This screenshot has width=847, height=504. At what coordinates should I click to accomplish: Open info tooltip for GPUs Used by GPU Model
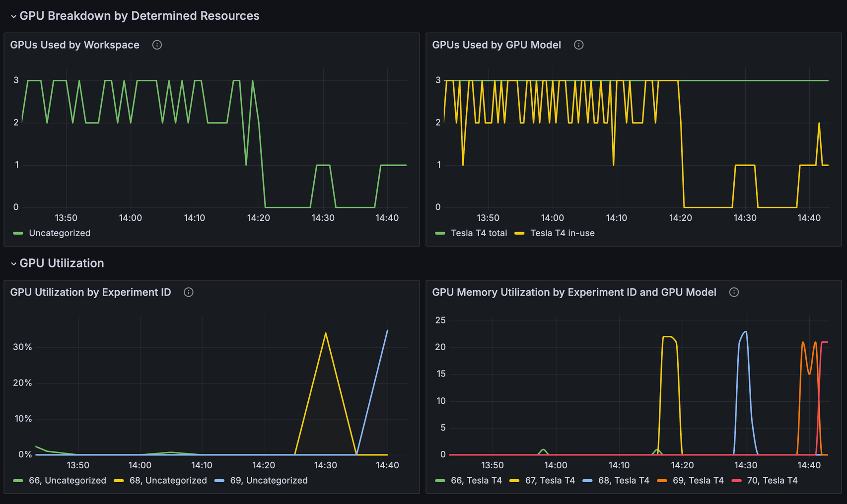(578, 45)
